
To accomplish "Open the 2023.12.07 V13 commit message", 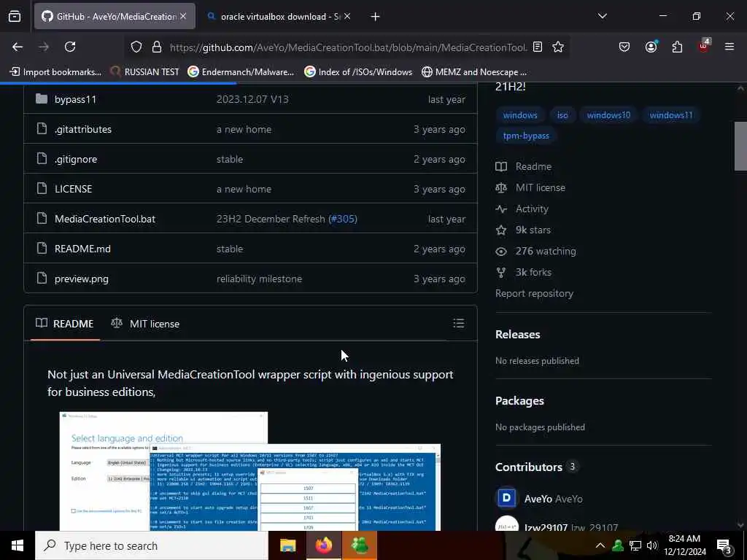I will click(252, 99).
